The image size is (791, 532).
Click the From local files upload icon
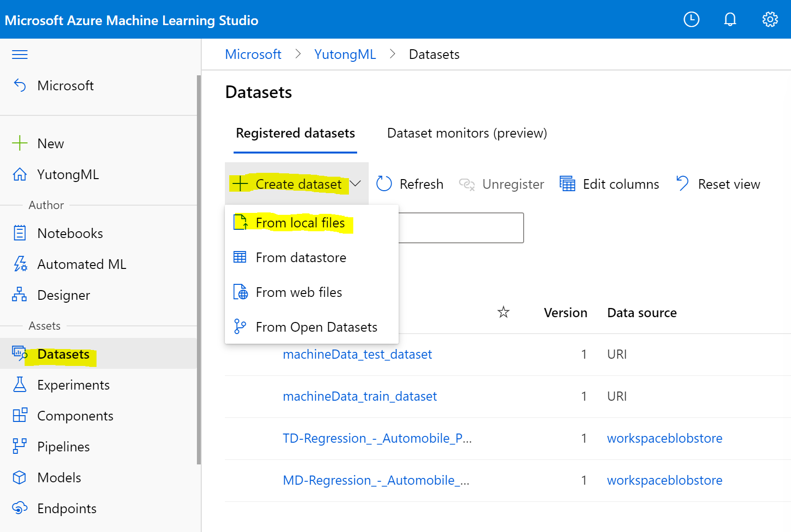coord(240,223)
